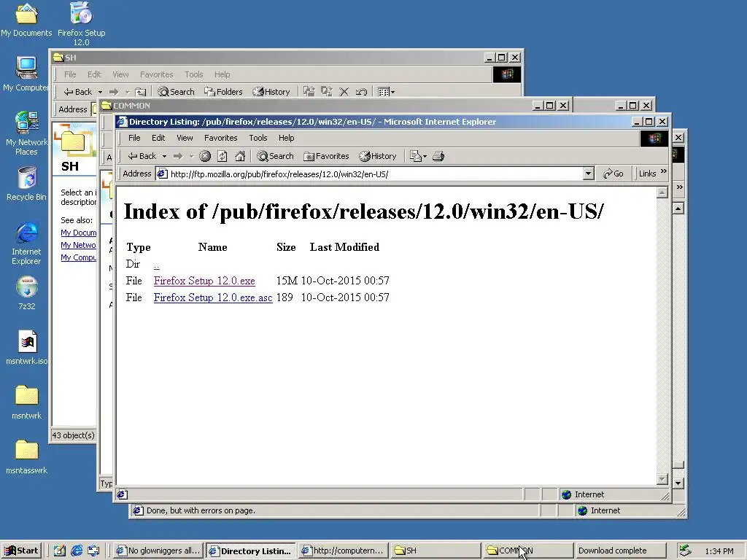
Task: Click Back in the SH folder window
Action: pyautogui.click(x=77, y=92)
